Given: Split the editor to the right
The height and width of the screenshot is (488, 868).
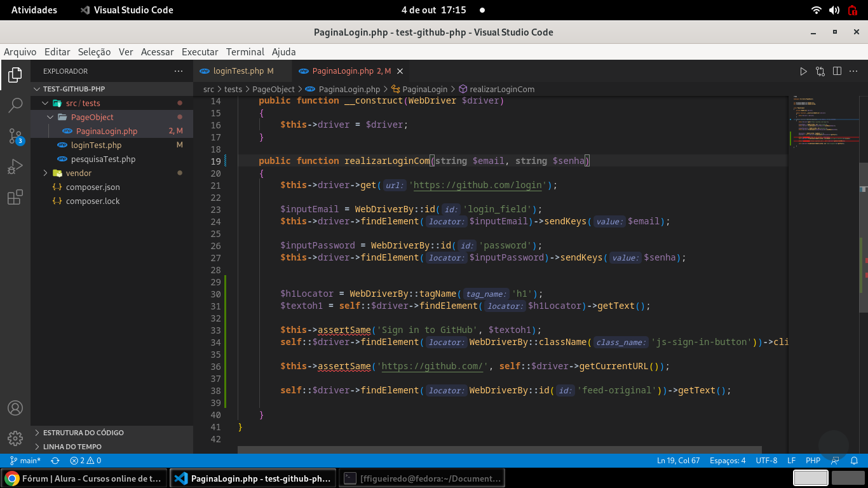Looking at the screenshot, I should tap(837, 71).
